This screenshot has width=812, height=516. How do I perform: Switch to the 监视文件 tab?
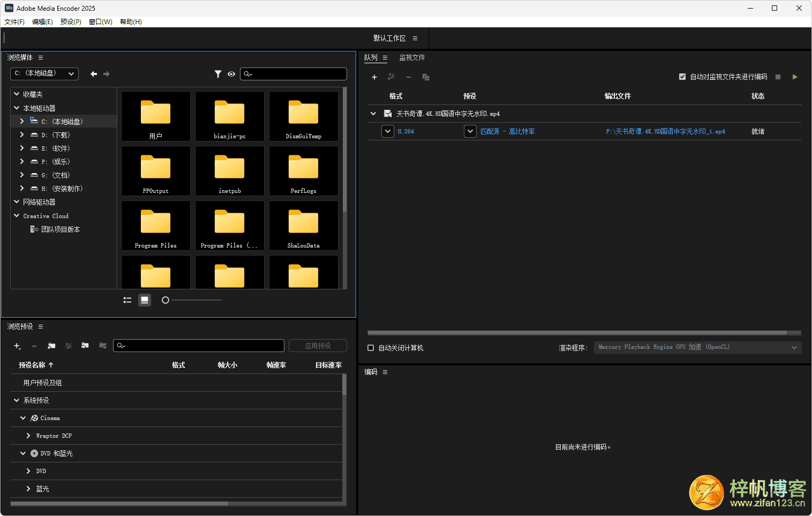pos(412,57)
